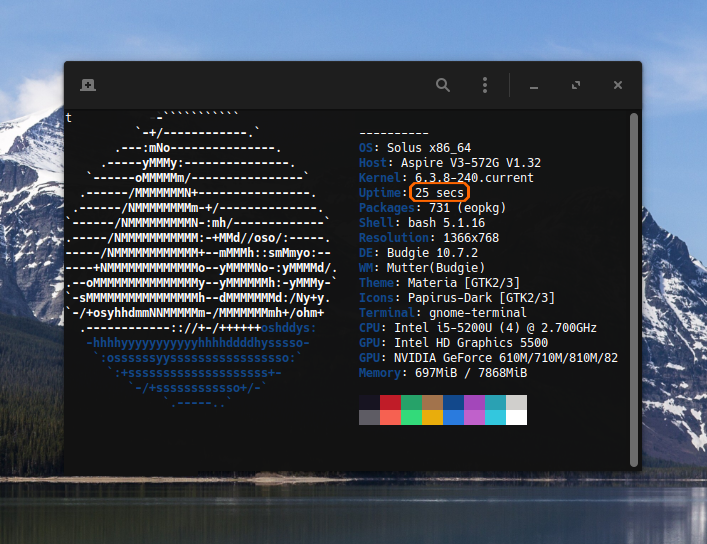707x544 pixels.
Task: Select the brown color block
Action: (432, 402)
